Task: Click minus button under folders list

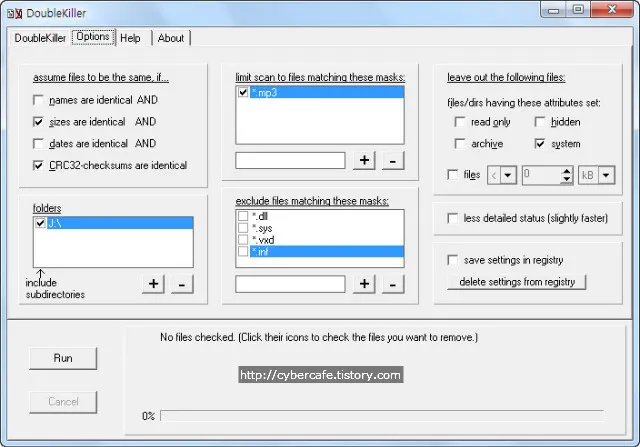Action: 181,284
